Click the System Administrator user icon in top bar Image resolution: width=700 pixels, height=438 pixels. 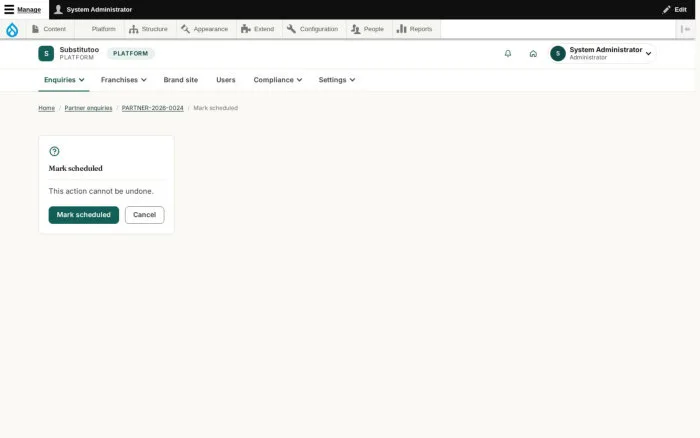58,9
